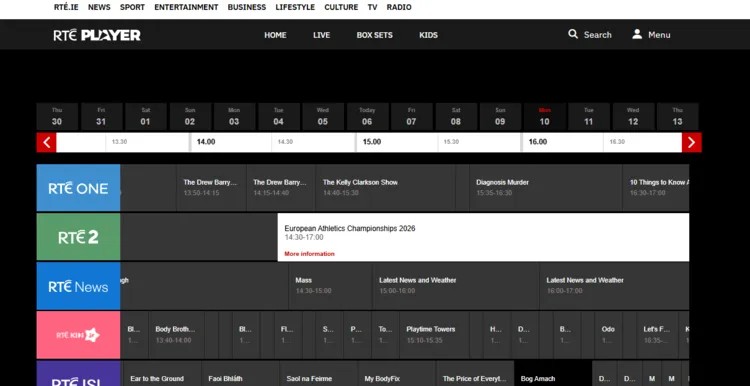Open Latest News and Weather 16:00-17:00
The height and width of the screenshot is (386, 750).
click(x=615, y=286)
